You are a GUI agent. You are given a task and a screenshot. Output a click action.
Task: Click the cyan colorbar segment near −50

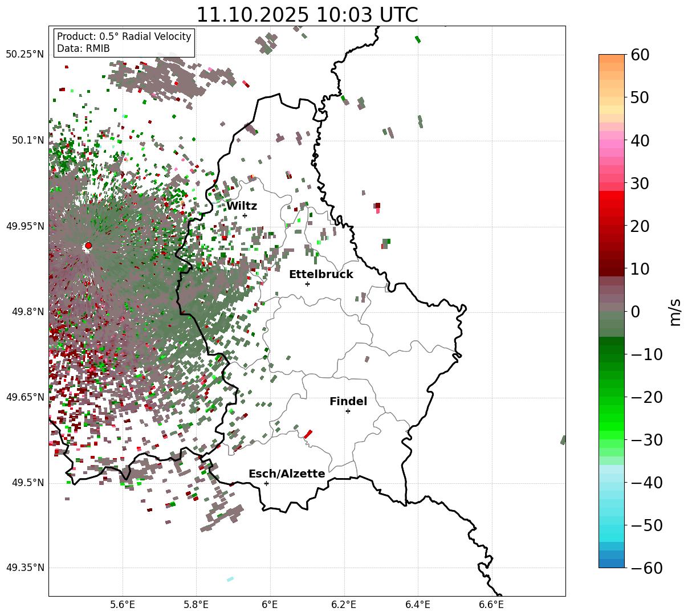(612, 529)
